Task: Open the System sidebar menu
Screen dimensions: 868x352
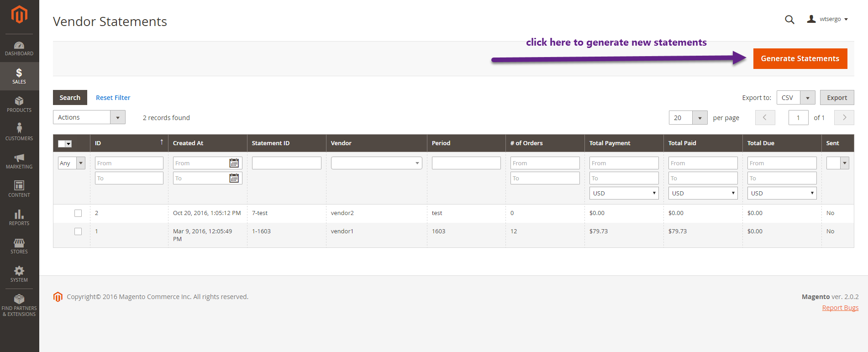Action: pos(19,274)
